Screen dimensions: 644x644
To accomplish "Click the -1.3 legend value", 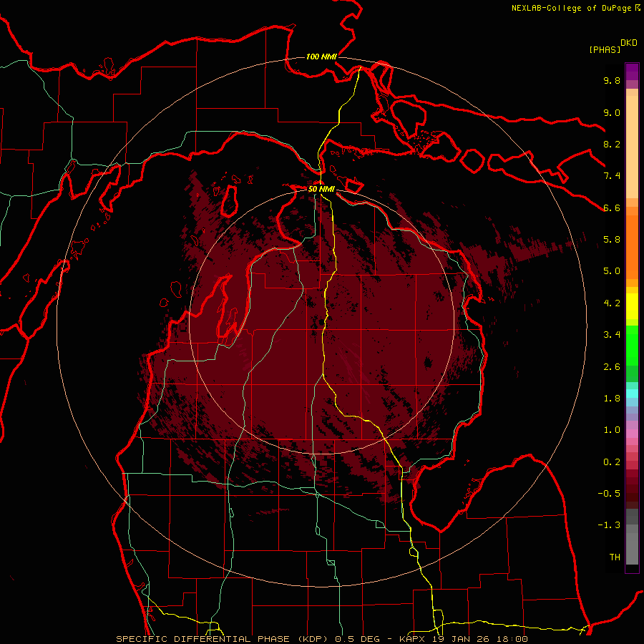I will point(609,525).
